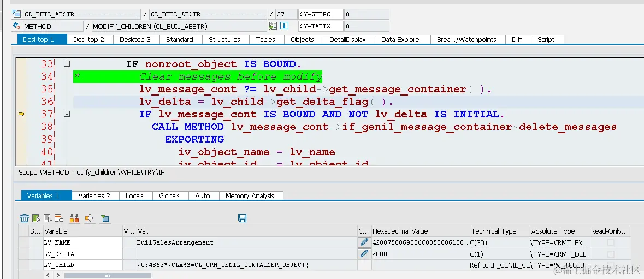Toggle Read-Only checkbox for LV_NAME row
This screenshot has height=279, width=644.
tap(611, 242)
